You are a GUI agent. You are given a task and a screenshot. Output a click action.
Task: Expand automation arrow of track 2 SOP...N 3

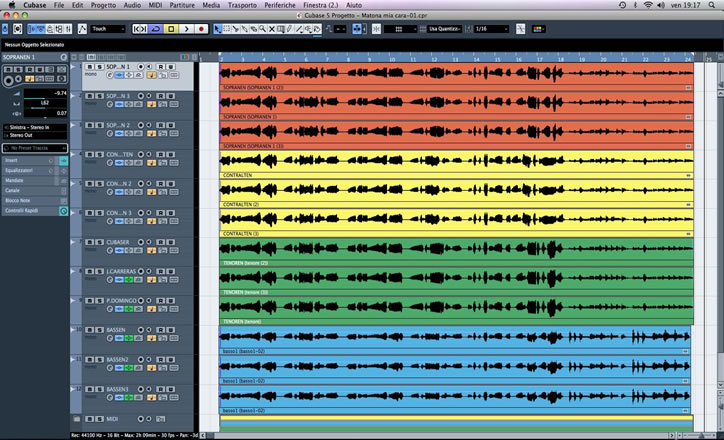click(x=73, y=96)
